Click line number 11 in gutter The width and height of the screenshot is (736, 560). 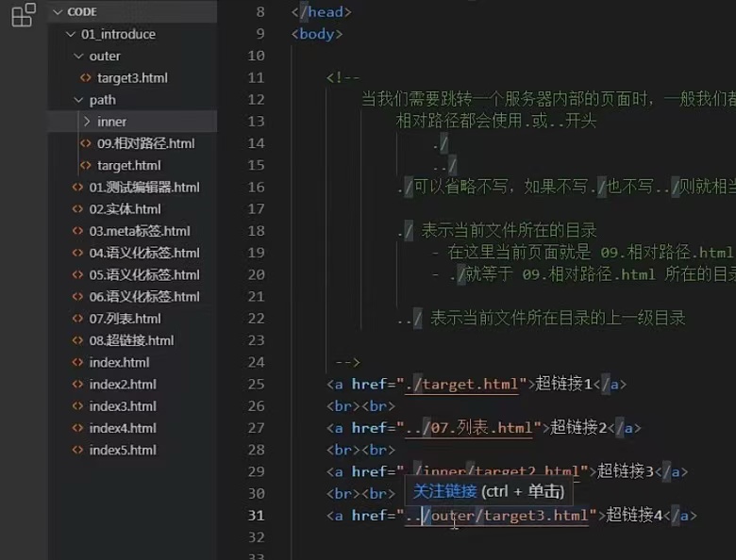point(256,78)
